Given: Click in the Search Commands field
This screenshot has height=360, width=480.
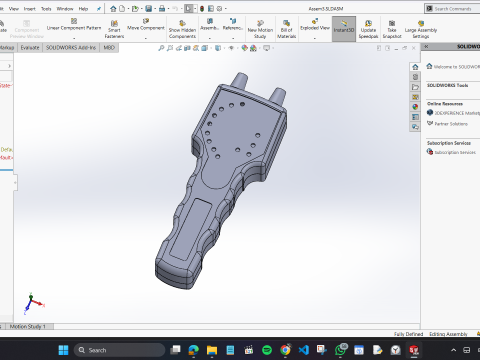Looking at the screenshot, I should click(452, 9).
